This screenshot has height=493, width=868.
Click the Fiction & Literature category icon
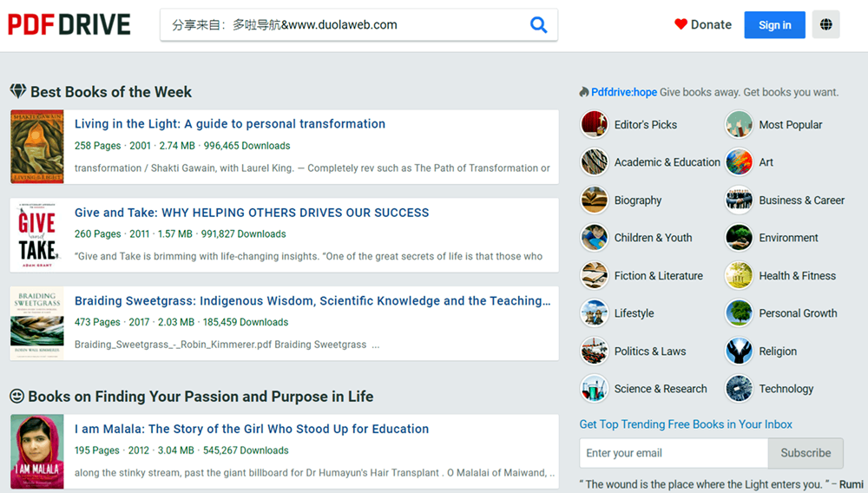[594, 275]
